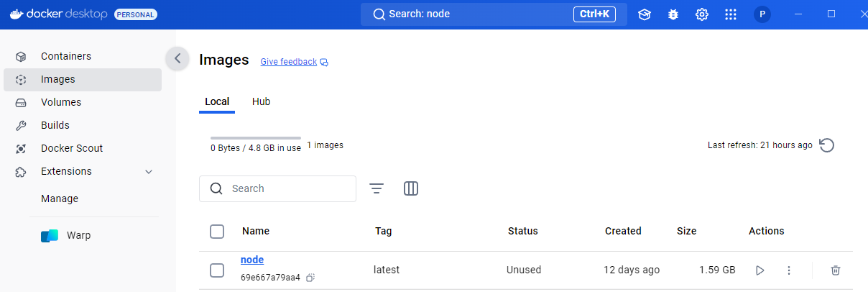Check the select-all images checkbox
The height and width of the screenshot is (292, 868).
[217, 232]
